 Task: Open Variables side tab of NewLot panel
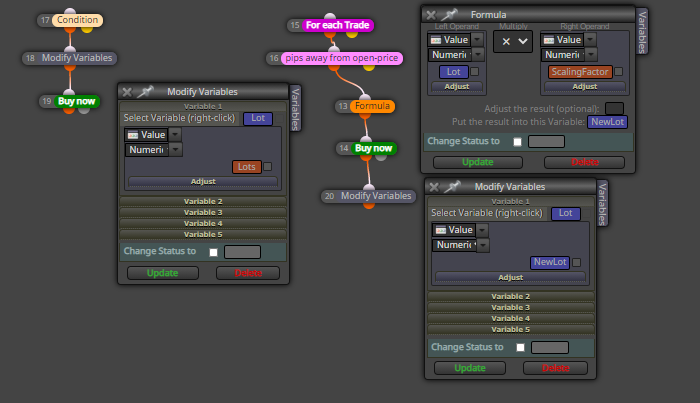[602, 204]
